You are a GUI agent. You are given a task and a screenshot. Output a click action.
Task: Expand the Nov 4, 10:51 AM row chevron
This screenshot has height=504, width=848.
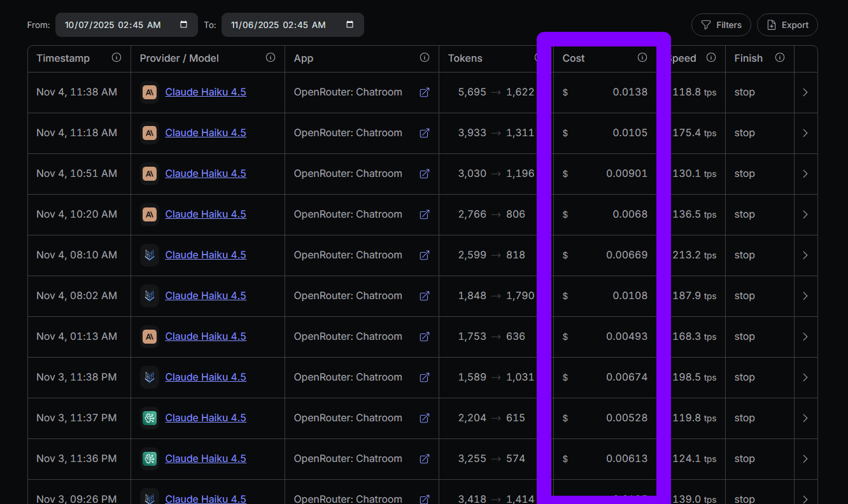tap(805, 174)
